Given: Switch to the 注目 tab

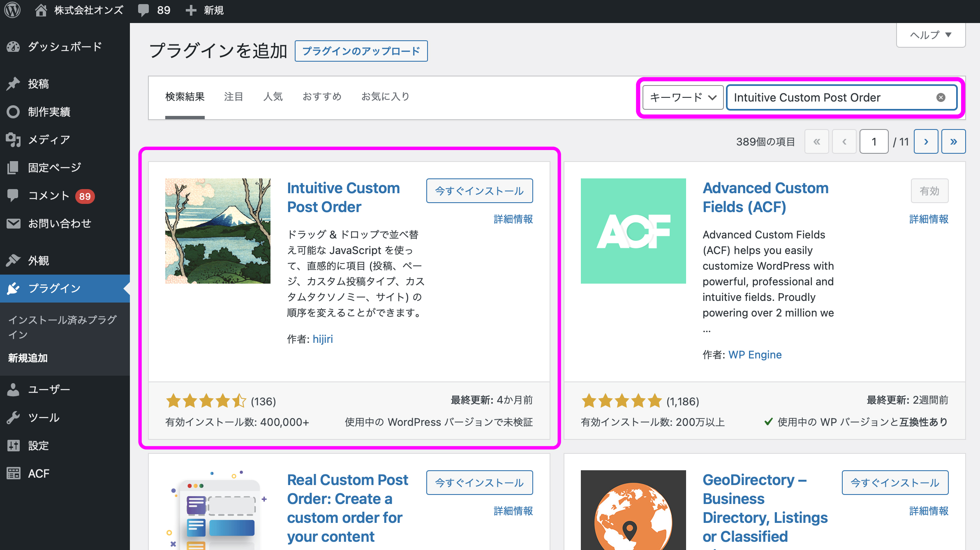Looking at the screenshot, I should (233, 97).
